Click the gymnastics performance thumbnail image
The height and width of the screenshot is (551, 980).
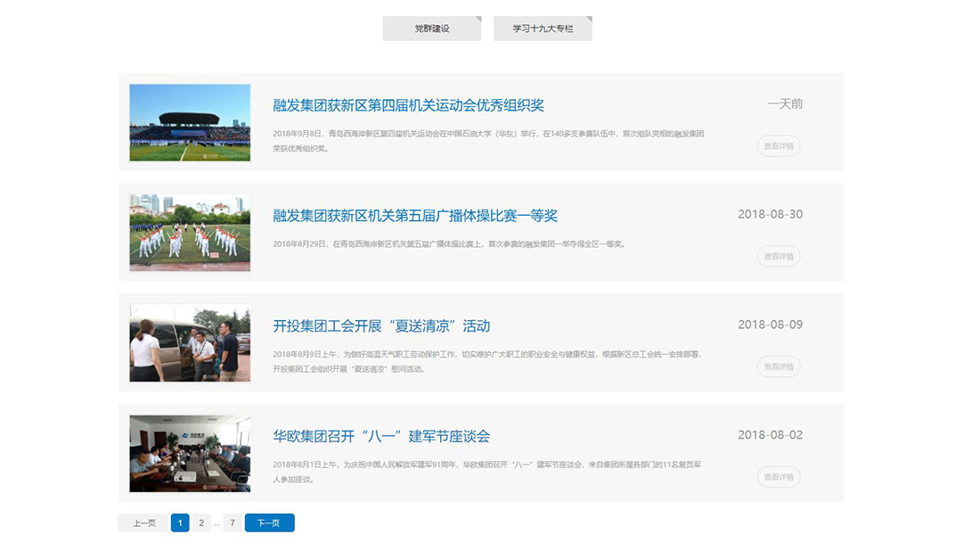point(189,233)
